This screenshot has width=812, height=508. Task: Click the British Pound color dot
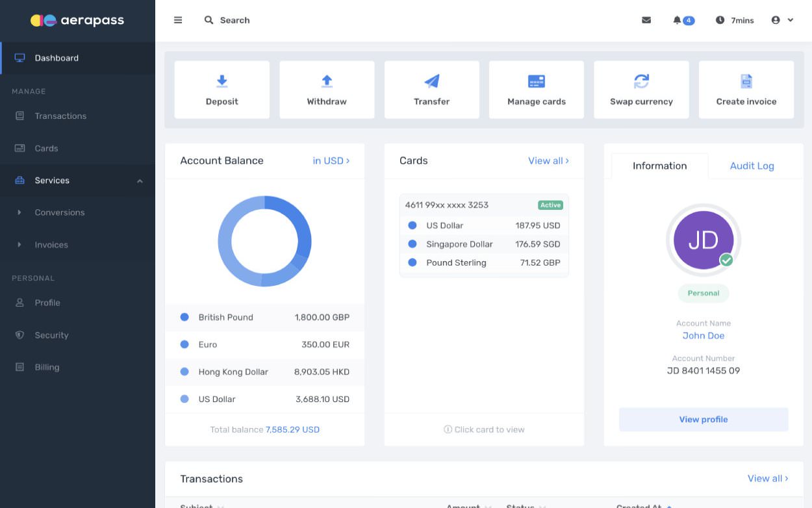click(x=184, y=317)
